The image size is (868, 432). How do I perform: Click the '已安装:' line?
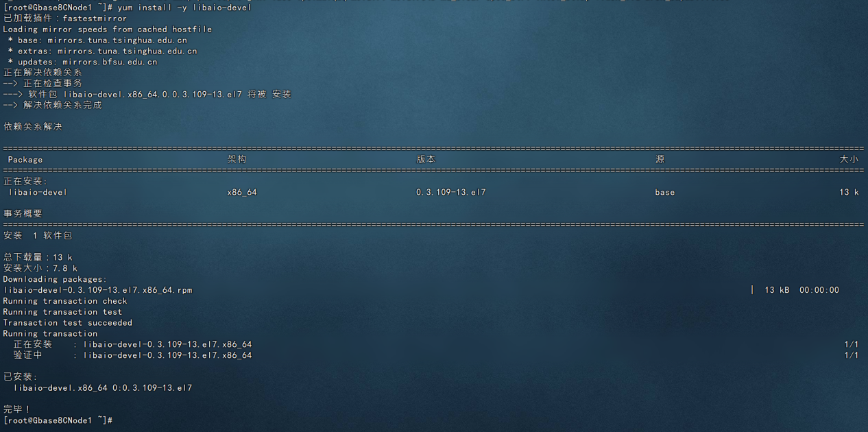(x=21, y=377)
